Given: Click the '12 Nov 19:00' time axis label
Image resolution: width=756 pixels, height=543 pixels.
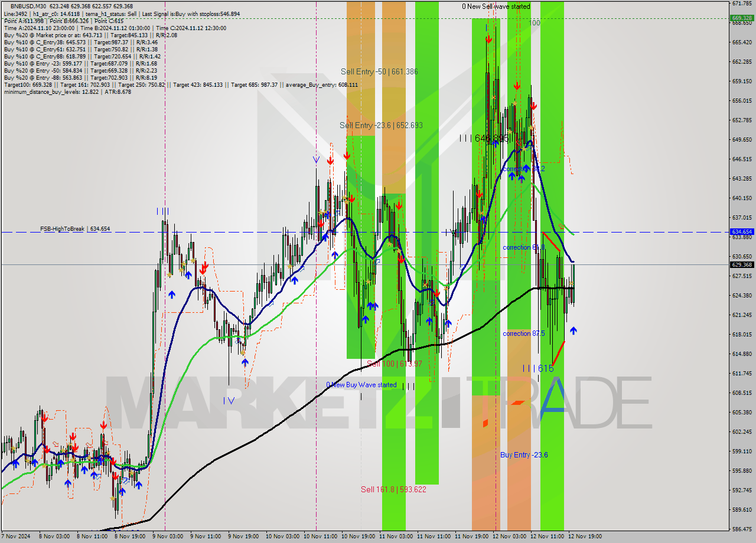Looking at the screenshot, I should [x=585, y=537].
